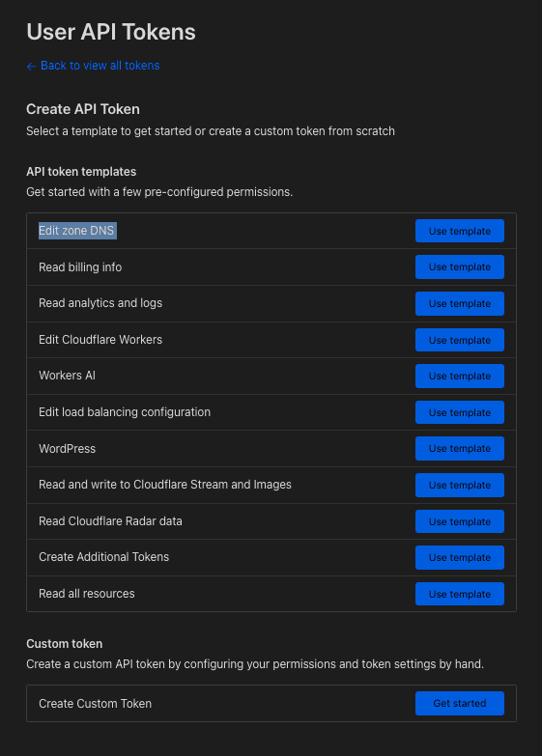Select the Create Custom Token row label
The width and height of the screenshot is (542, 756).
(x=95, y=704)
